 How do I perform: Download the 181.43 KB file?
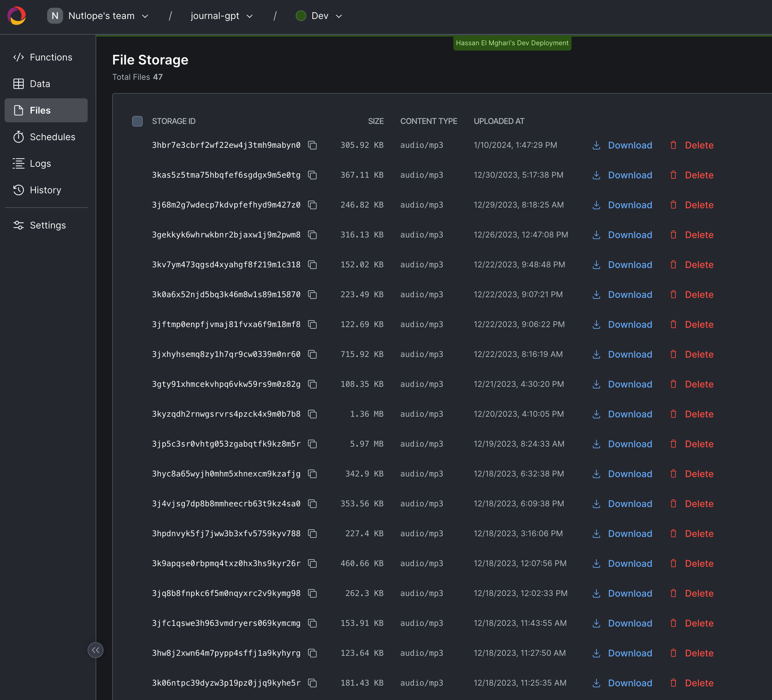point(622,683)
